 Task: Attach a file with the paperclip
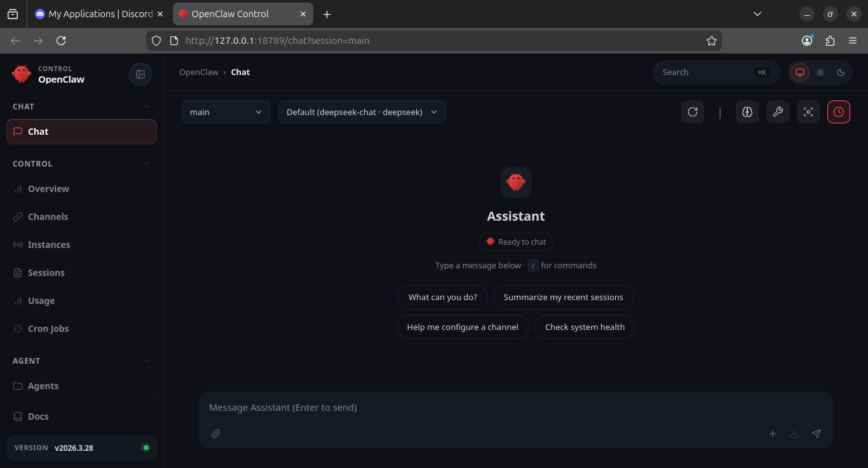coord(215,434)
